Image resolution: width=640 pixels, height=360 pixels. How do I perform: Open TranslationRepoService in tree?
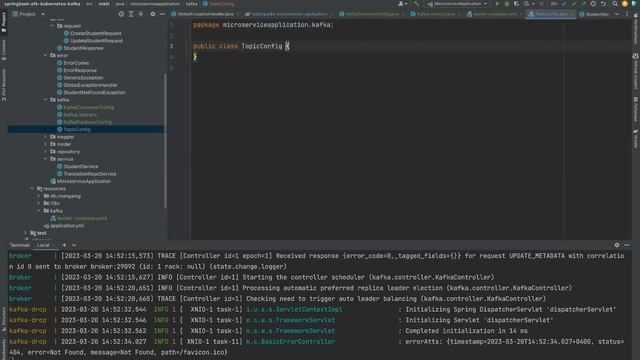[x=90, y=173]
